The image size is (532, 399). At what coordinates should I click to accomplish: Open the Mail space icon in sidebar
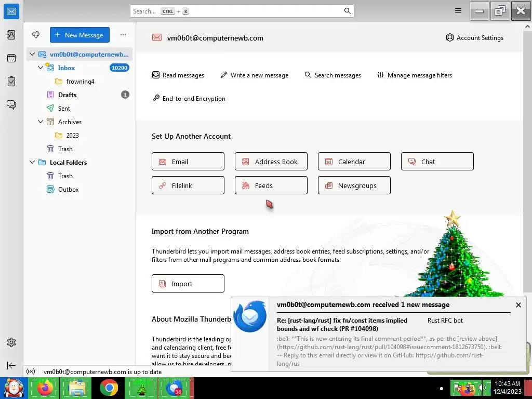(x=11, y=11)
